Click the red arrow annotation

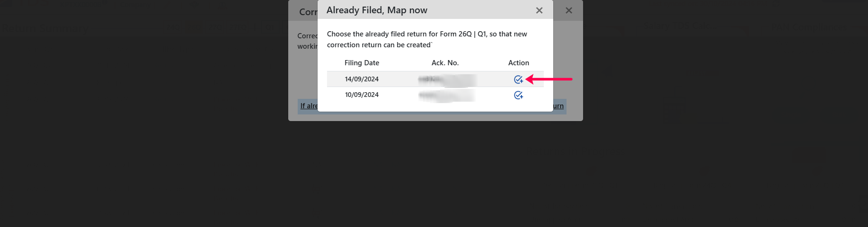(549, 79)
